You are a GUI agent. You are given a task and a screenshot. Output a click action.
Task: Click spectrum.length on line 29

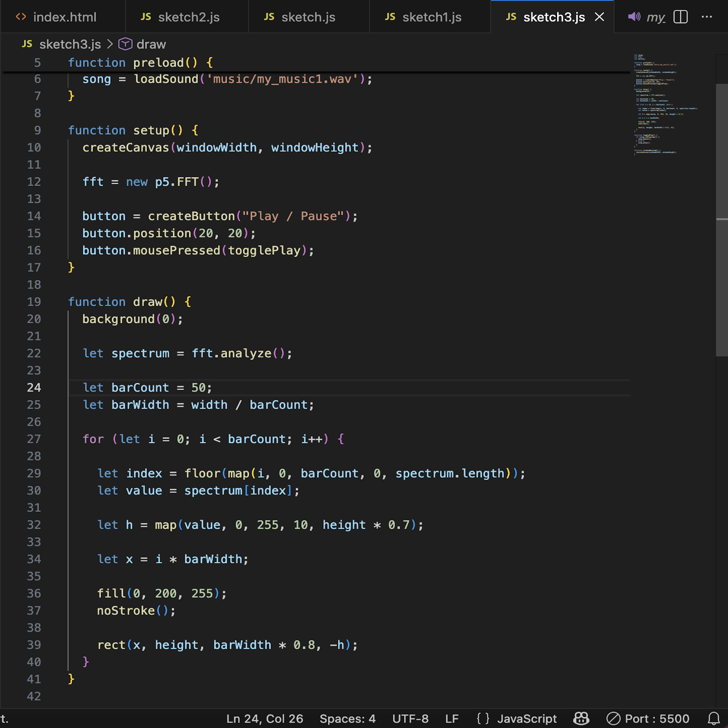click(x=450, y=474)
